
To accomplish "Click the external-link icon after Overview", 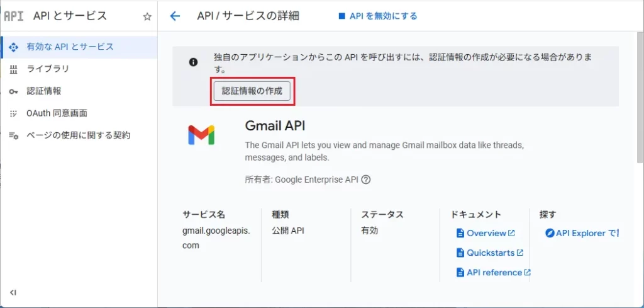I will 511,233.
